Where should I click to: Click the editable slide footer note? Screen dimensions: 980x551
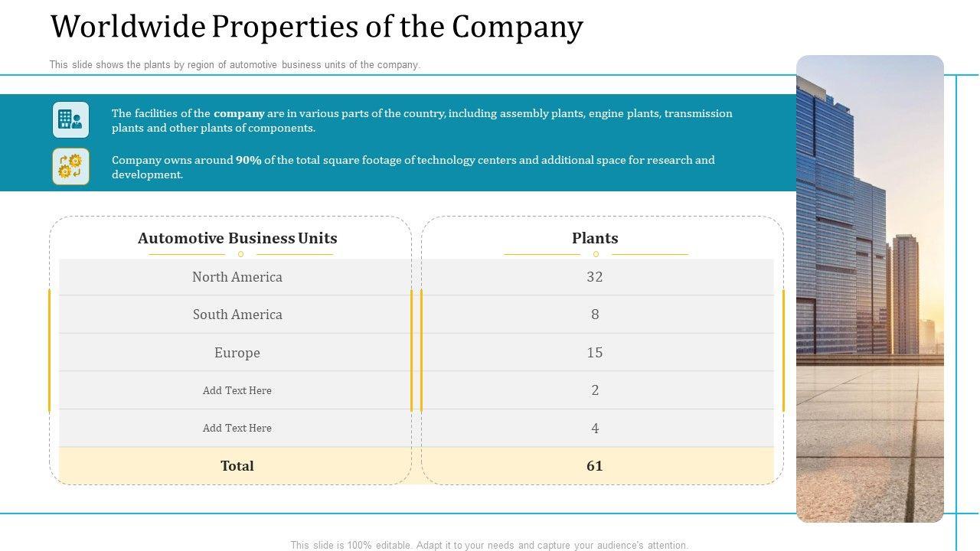(x=489, y=545)
